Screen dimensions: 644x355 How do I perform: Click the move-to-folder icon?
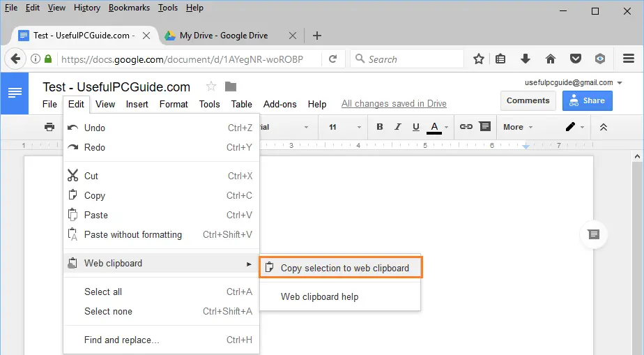pyautogui.click(x=231, y=86)
